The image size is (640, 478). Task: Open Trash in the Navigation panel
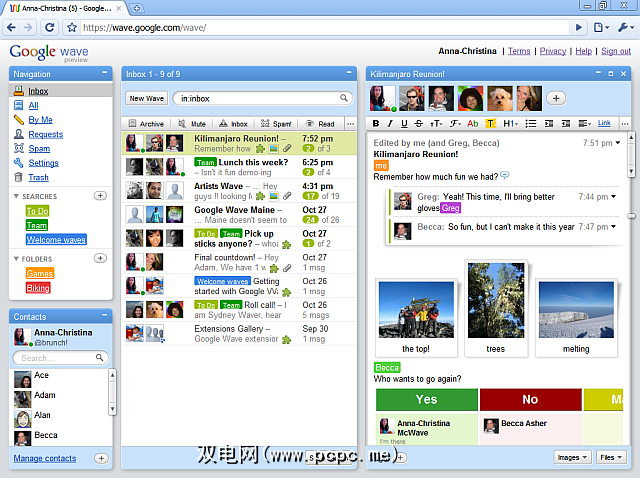(38, 177)
